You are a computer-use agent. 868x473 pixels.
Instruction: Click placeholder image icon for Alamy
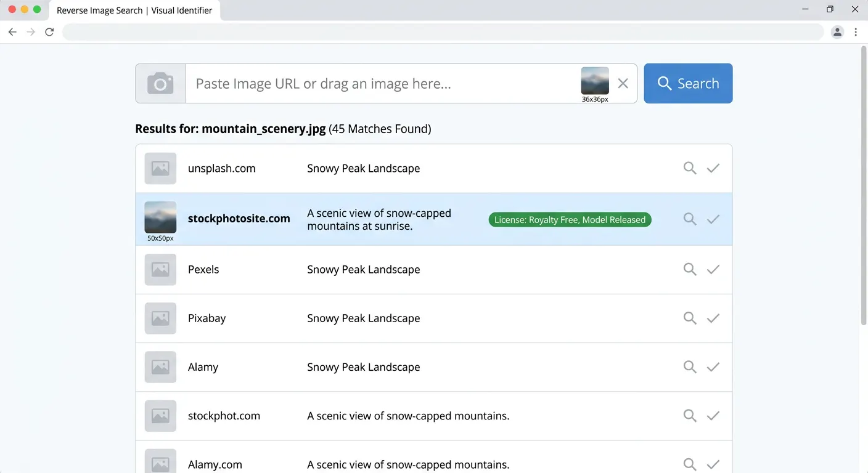pyautogui.click(x=160, y=366)
